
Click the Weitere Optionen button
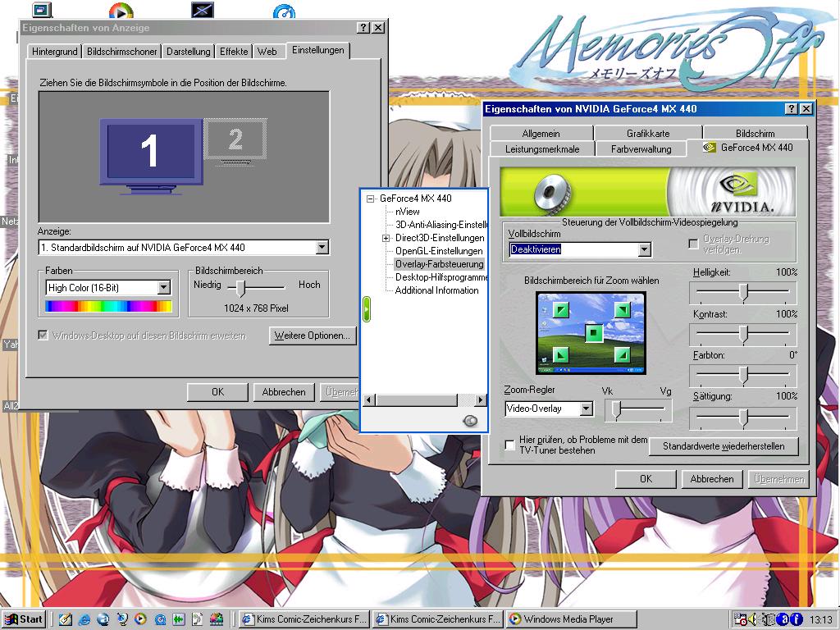312,336
